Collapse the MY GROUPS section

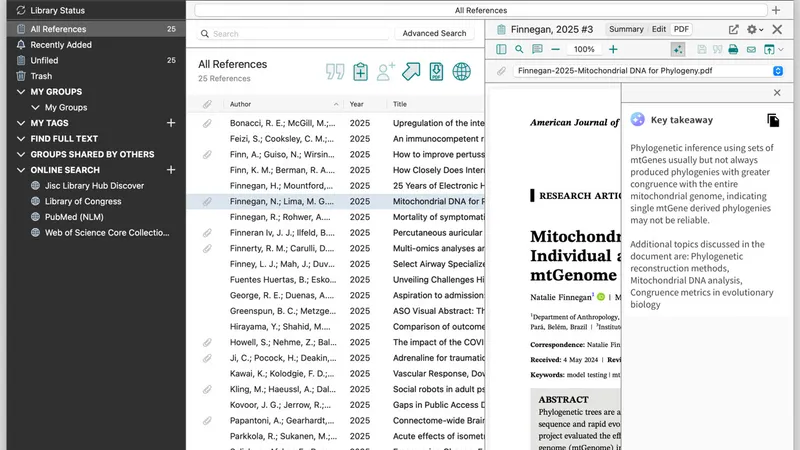tap(22, 92)
